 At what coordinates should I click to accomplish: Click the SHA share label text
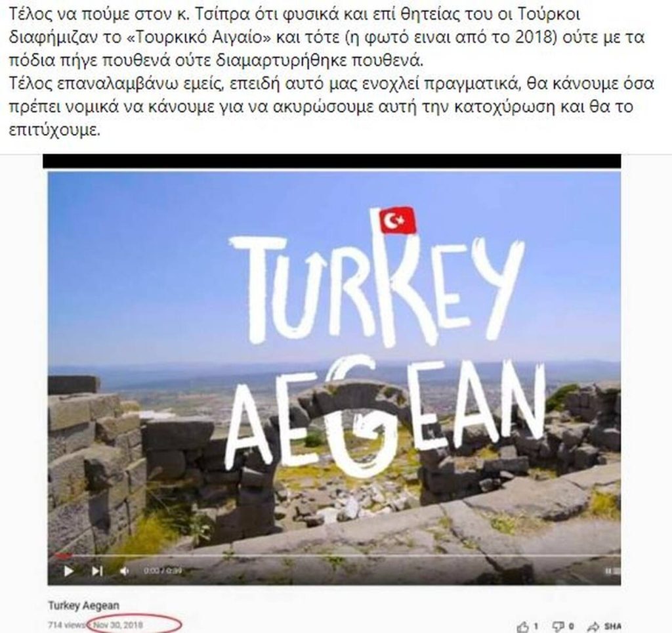(613, 626)
